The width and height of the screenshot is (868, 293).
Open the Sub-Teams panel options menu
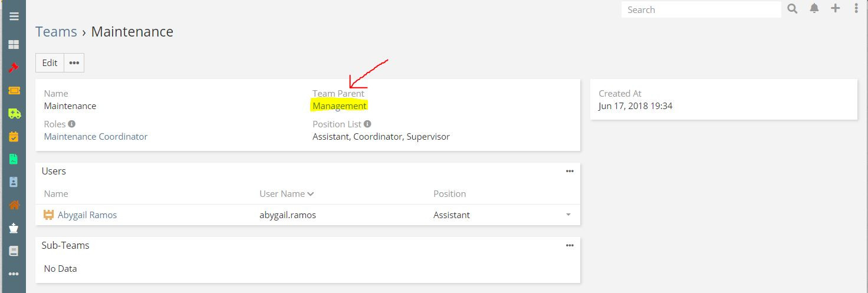pos(570,245)
